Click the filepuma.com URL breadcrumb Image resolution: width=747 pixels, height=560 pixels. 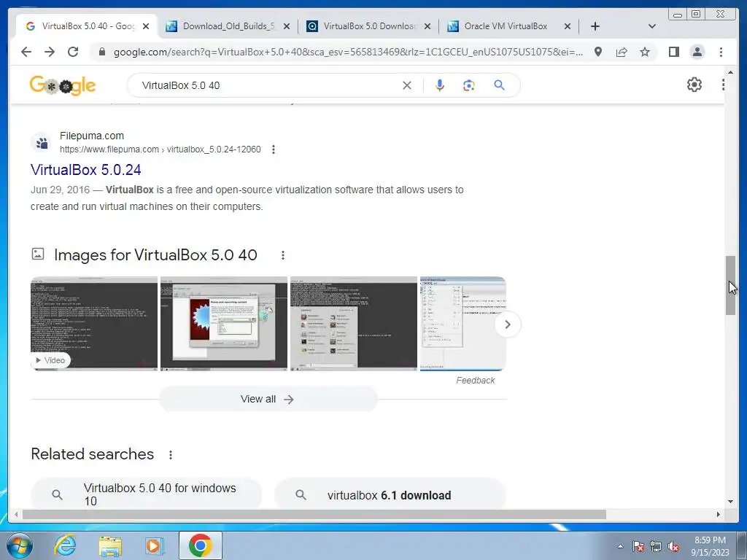(160, 149)
